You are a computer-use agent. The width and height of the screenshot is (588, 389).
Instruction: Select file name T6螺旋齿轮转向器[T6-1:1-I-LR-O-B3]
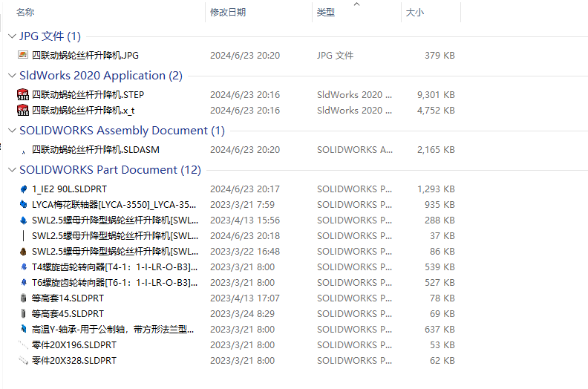(114, 282)
